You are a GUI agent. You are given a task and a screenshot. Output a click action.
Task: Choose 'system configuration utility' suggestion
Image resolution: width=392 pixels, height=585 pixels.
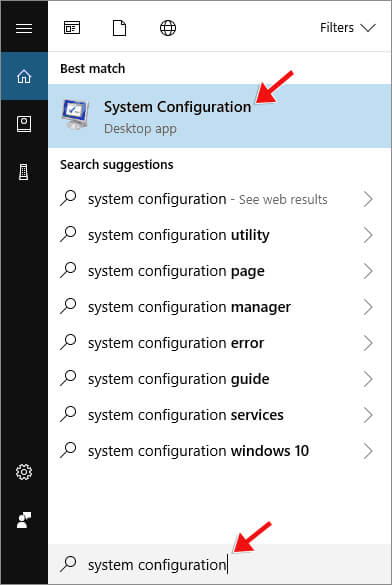pos(220,235)
